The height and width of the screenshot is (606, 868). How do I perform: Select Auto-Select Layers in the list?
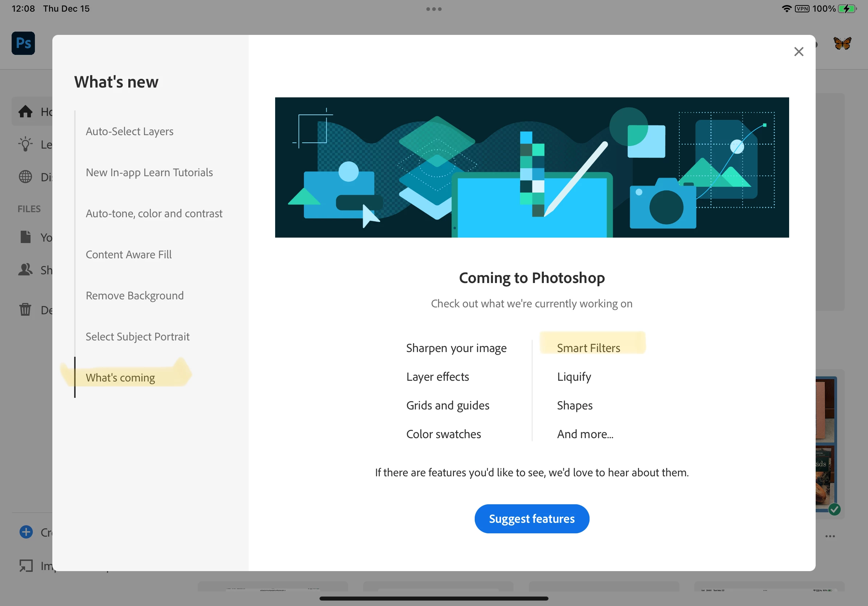(x=129, y=131)
